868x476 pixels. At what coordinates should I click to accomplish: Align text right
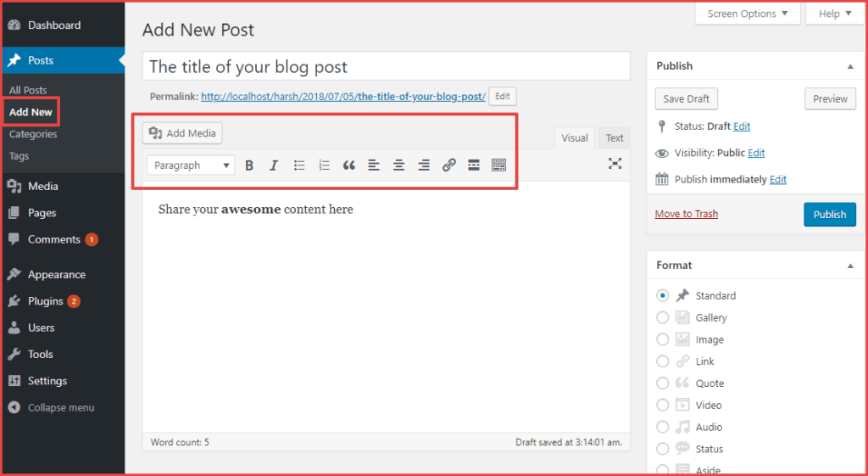[x=424, y=165]
